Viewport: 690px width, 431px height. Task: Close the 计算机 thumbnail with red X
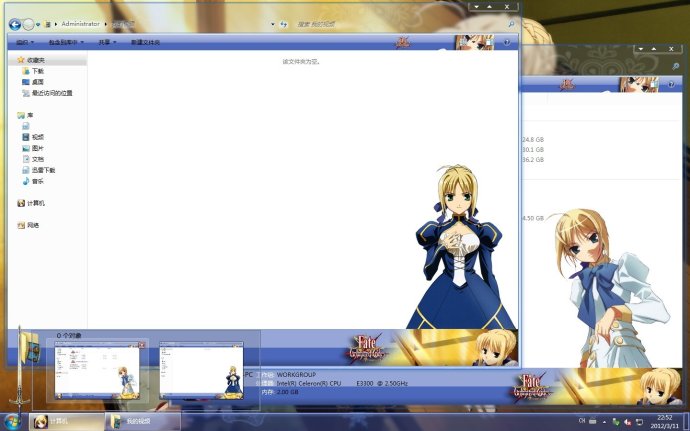142,345
